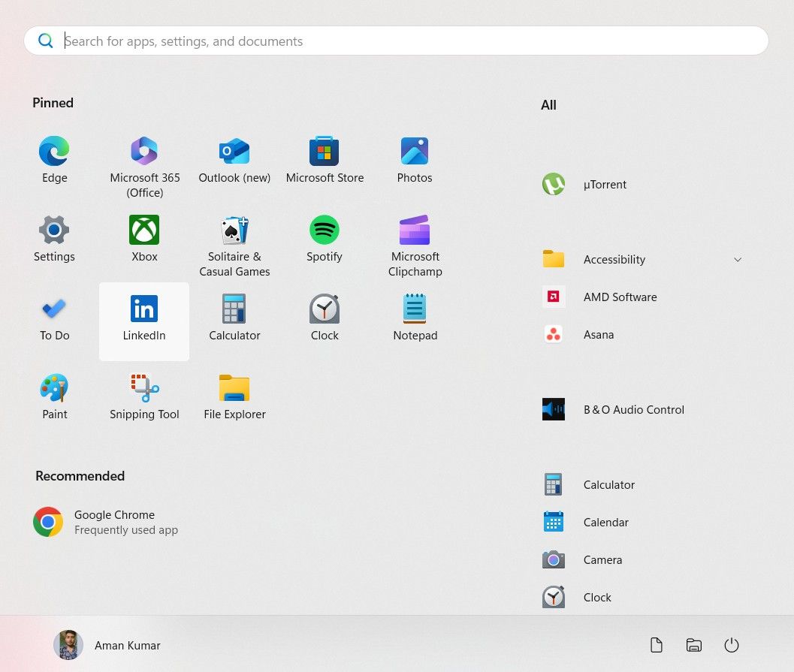
Task: Open B&O Audio Control
Action: [643, 409]
